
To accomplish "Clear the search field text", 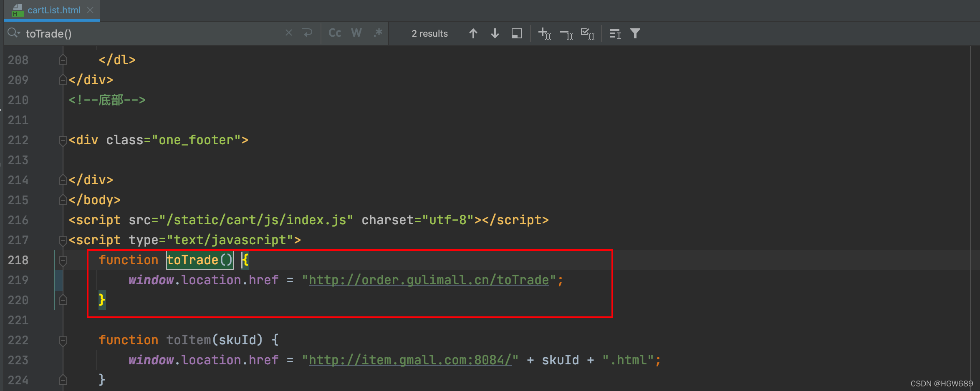I will click(x=289, y=33).
